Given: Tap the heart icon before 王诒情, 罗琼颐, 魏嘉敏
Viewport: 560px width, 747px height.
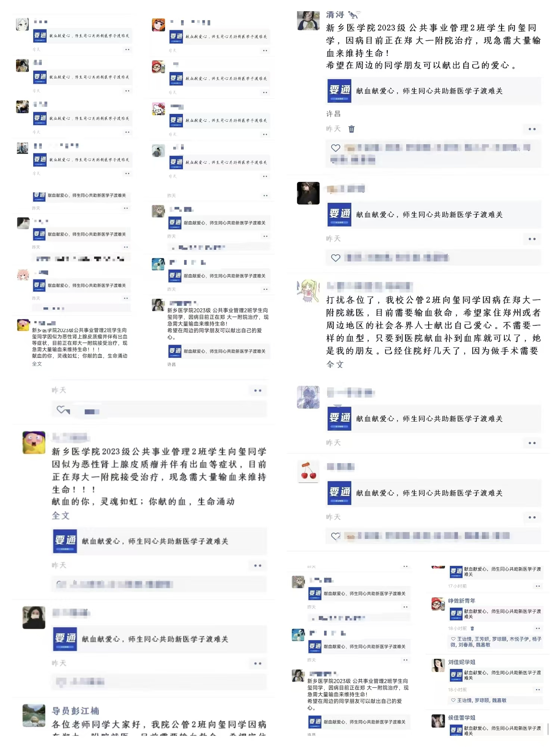Looking at the screenshot, I should (453, 700).
